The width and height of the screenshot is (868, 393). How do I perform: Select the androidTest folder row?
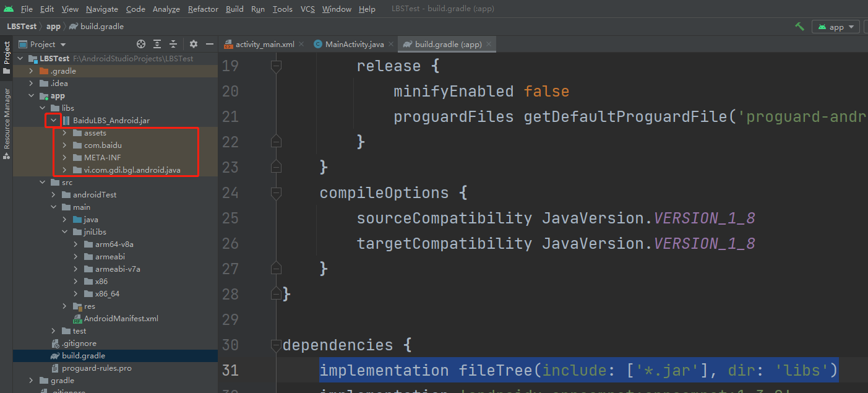(95, 194)
